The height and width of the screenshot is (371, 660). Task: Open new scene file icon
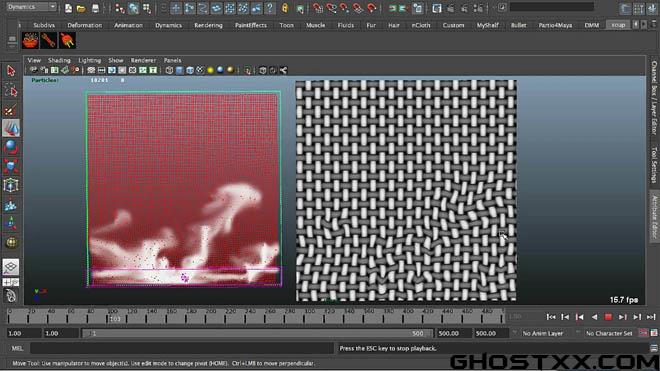pyautogui.click(x=68, y=8)
